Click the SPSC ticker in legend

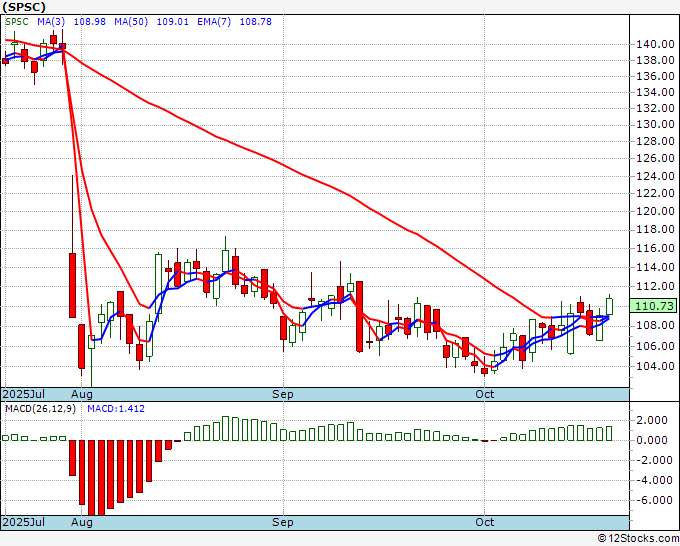[x=16, y=21]
